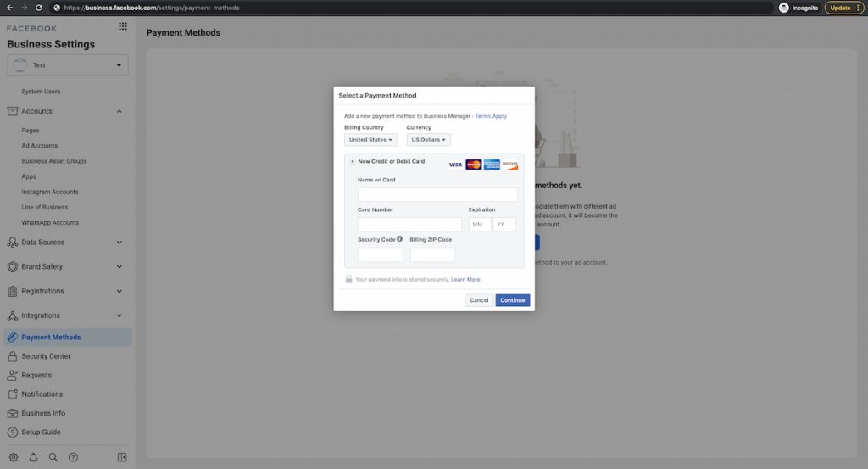
Task: Open System Users in the sidebar
Action: coord(41,92)
